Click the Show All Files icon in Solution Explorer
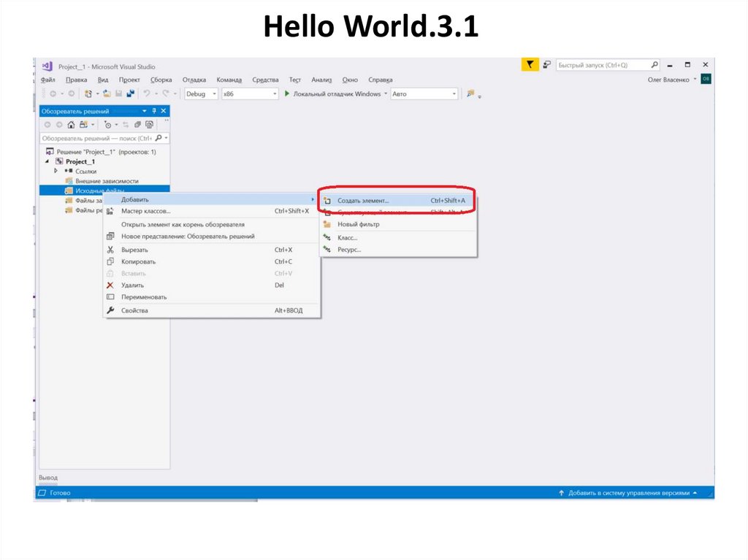This screenshot has width=748, height=560. click(x=149, y=125)
